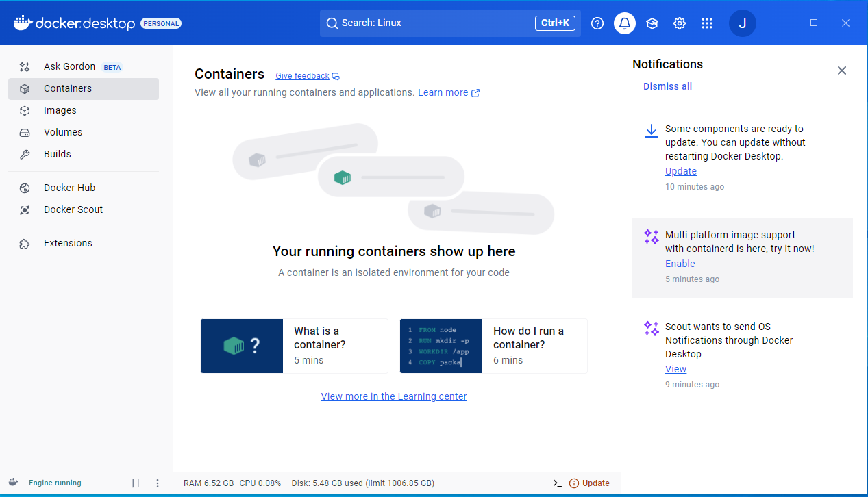Click the Ctrl+K shortcut badge
The height and width of the screenshot is (497, 868).
click(x=555, y=23)
